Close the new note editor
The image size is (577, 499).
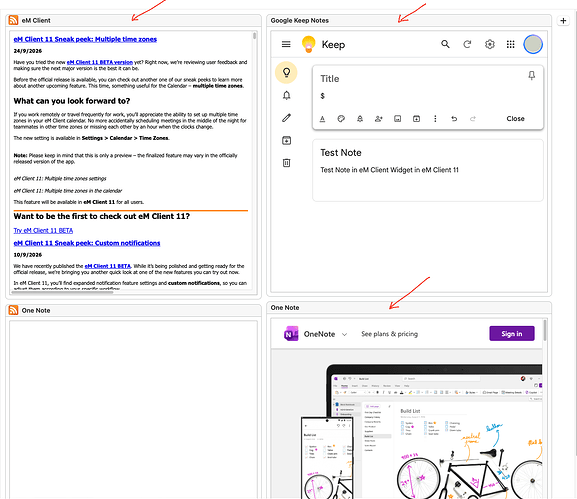515,118
